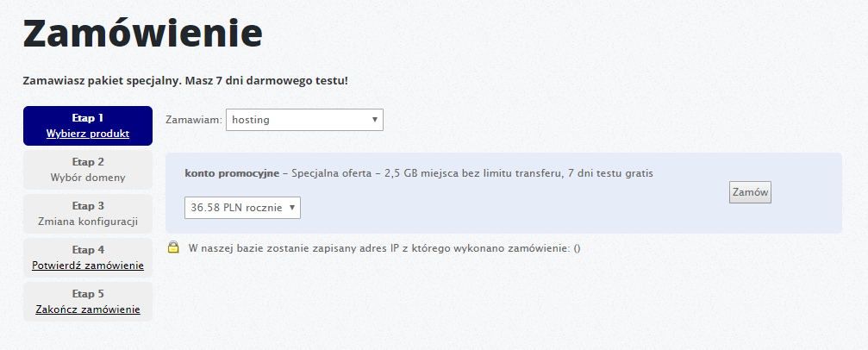The image size is (868, 350).
Task: Open the "Zamawiam" hosting dropdown
Action: tap(304, 120)
